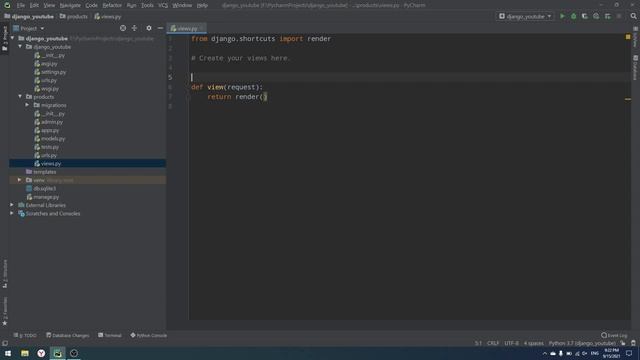This screenshot has height=360, width=640.
Task: Click the yellow inspection indicator square
Action: [628, 37]
